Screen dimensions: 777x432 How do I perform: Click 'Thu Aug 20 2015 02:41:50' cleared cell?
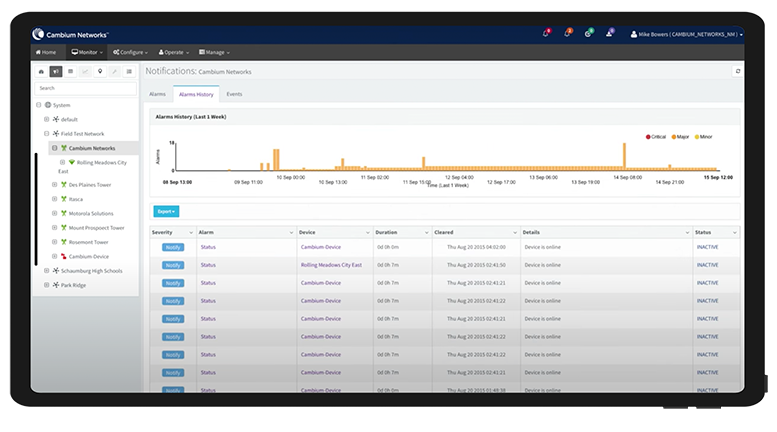(476, 265)
